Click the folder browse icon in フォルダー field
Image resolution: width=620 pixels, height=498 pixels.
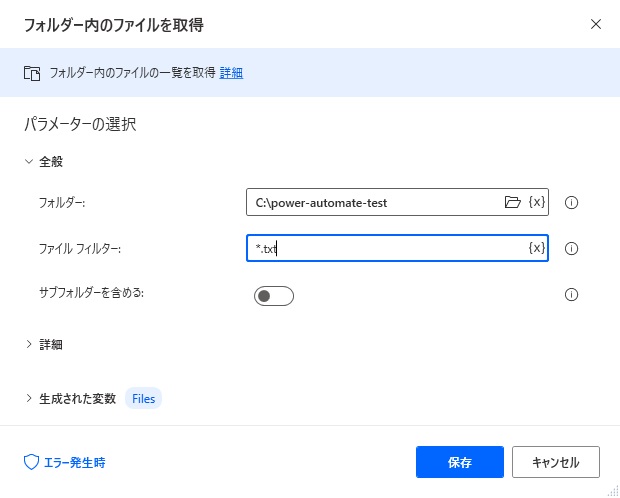coord(512,202)
